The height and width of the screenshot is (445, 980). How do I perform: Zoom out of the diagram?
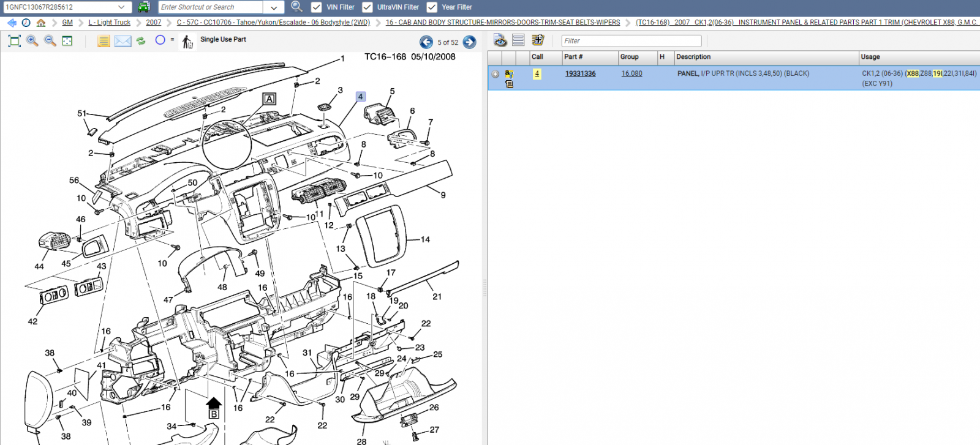click(50, 41)
